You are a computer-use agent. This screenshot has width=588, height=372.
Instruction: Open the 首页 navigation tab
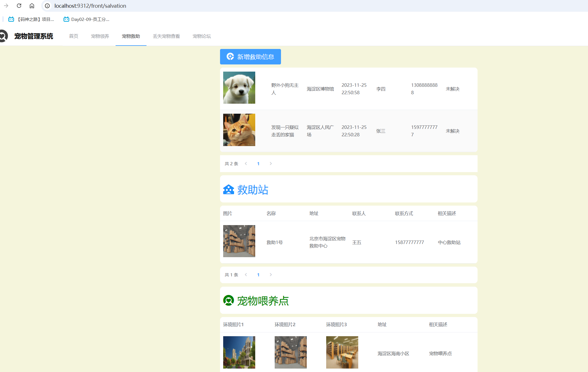(74, 36)
